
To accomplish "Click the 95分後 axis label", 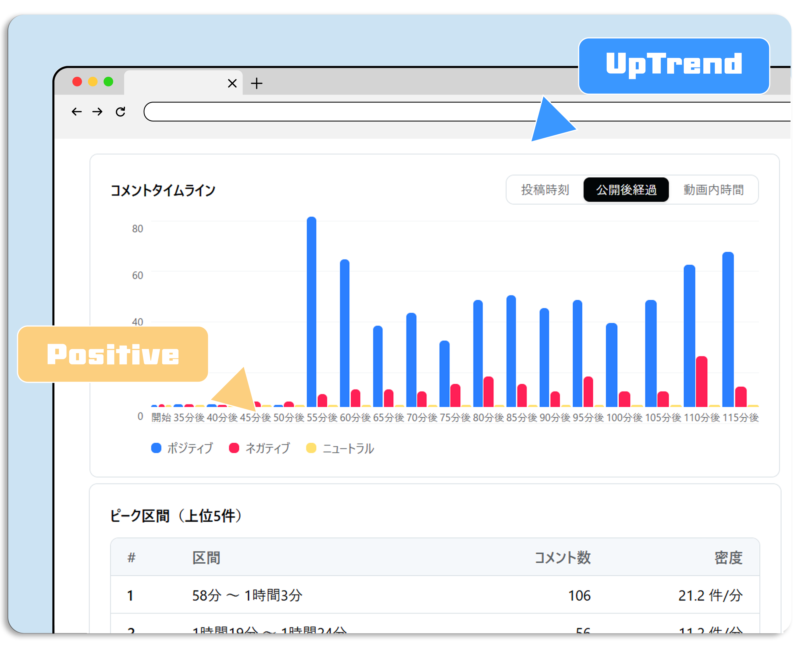I will (588, 417).
